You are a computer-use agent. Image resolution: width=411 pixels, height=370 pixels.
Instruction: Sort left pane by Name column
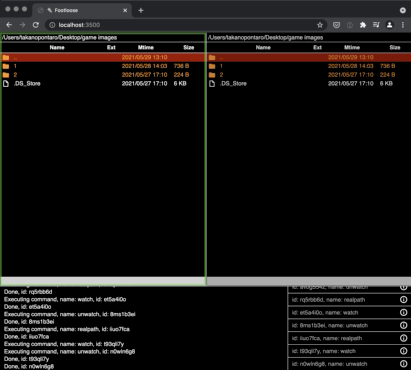coord(57,47)
